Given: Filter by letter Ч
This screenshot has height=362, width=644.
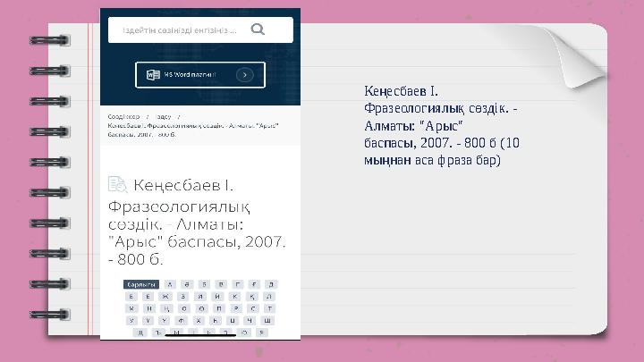Looking at the screenshot, I should [250, 321].
